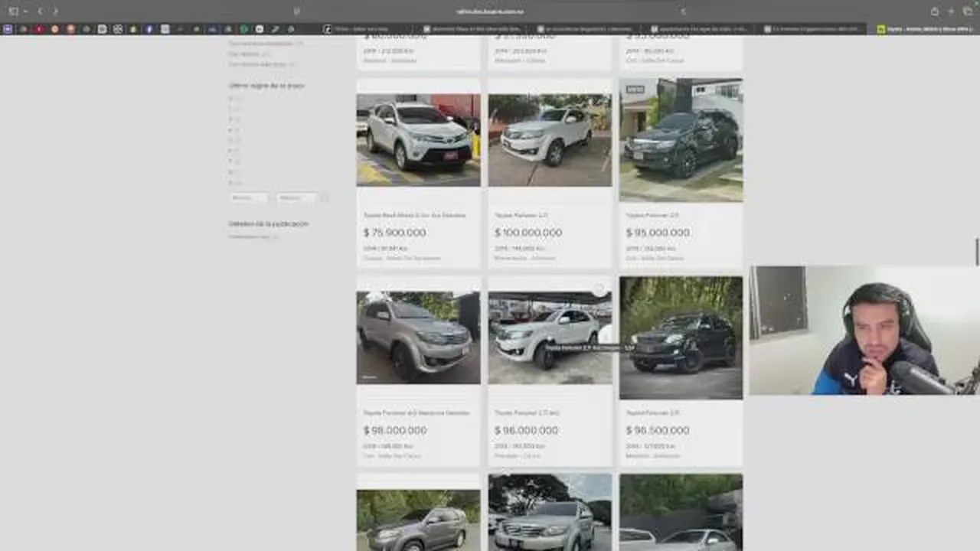980x551 pixels.
Task: Click the $98.000.000 price
Action: (395, 430)
